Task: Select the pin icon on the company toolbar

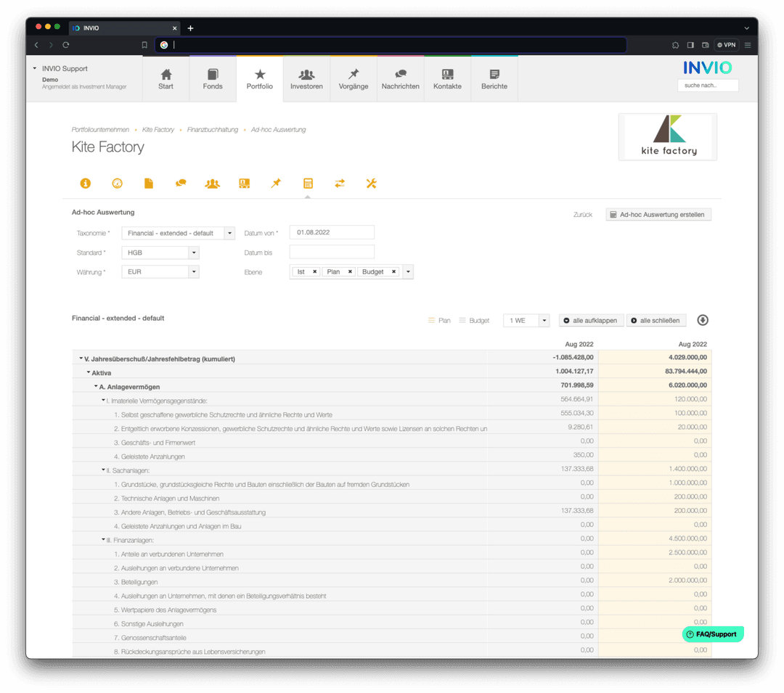Action: (x=276, y=183)
